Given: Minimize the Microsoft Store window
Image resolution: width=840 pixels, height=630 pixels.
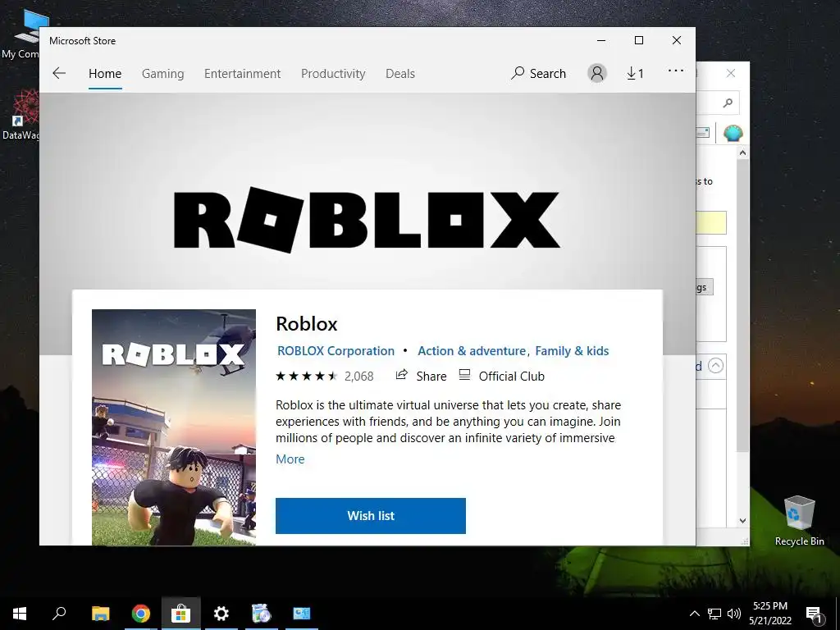Looking at the screenshot, I should coord(601,40).
